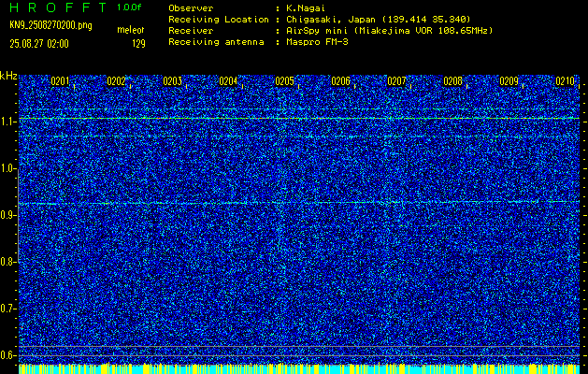Click the Receiving antenna label

pyautogui.click(x=216, y=42)
